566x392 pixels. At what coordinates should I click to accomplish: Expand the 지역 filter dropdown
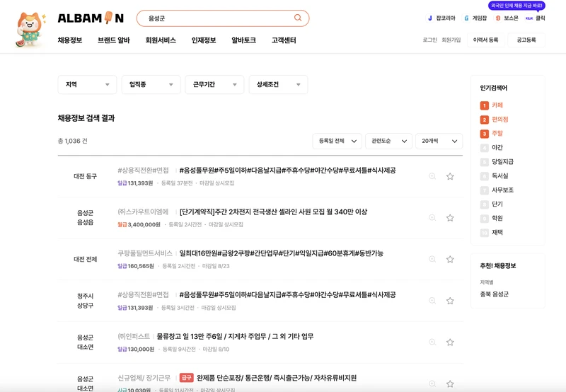click(87, 84)
